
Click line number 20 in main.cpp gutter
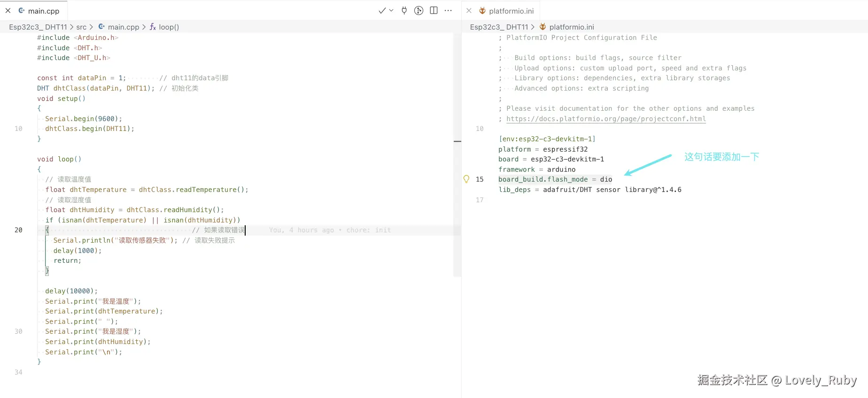[x=18, y=230]
